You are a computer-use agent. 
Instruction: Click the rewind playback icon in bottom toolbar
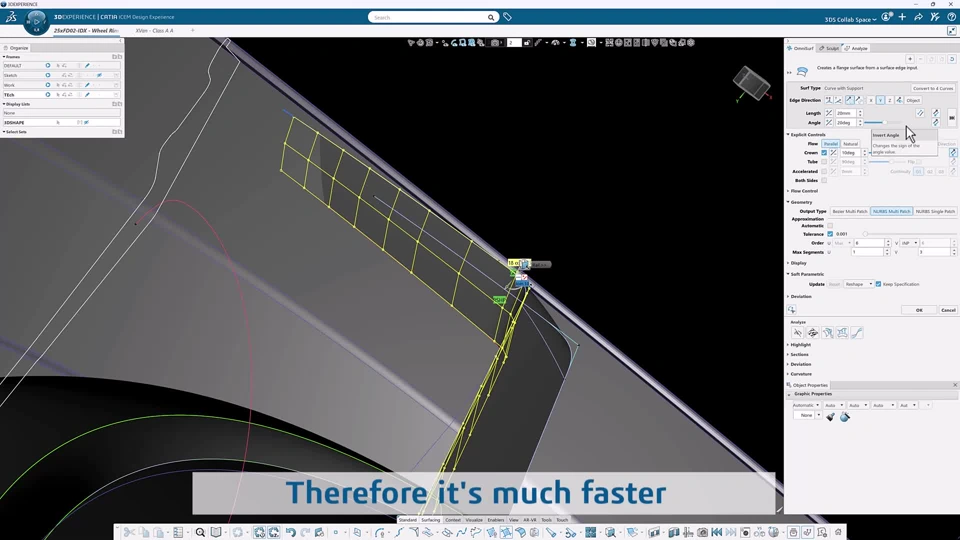[716, 532]
